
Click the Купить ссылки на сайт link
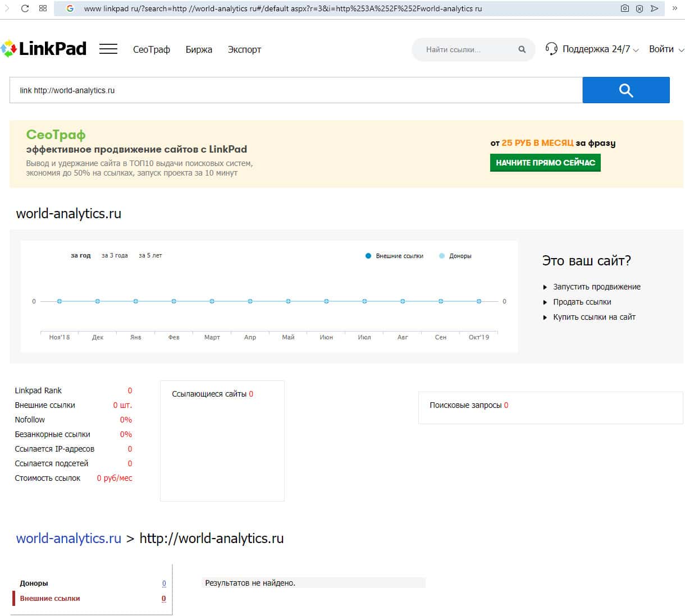(594, 317)
